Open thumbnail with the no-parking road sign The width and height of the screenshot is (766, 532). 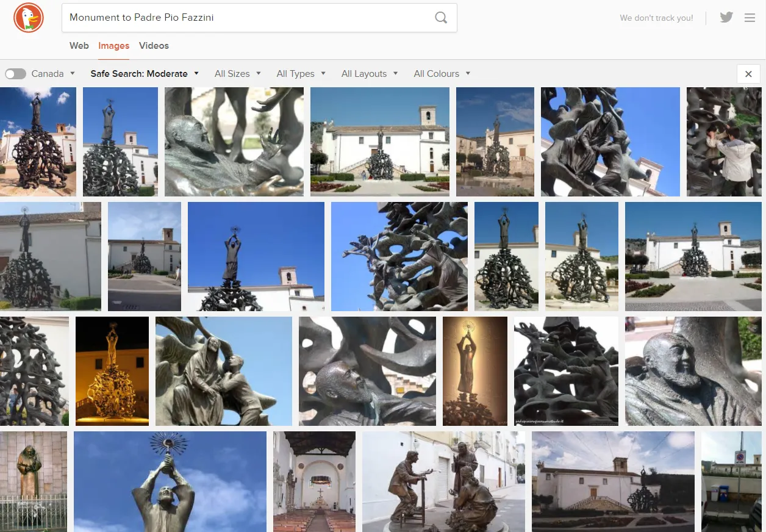coord(731,481)
